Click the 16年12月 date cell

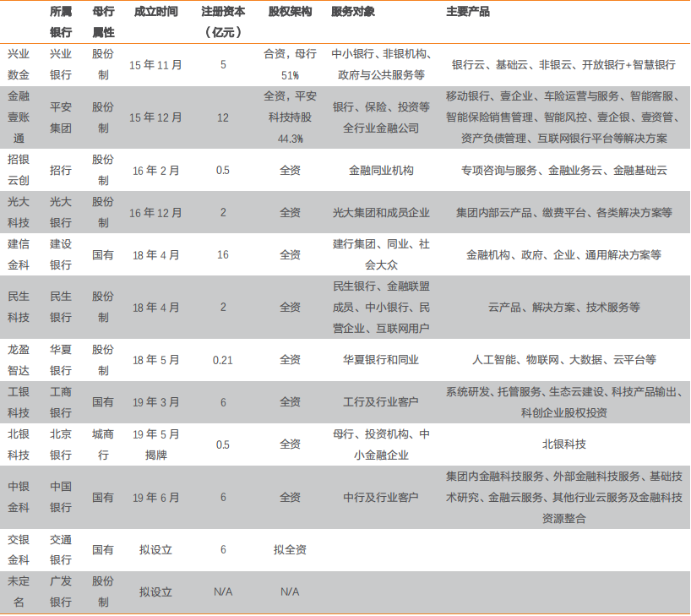(155, 213)
